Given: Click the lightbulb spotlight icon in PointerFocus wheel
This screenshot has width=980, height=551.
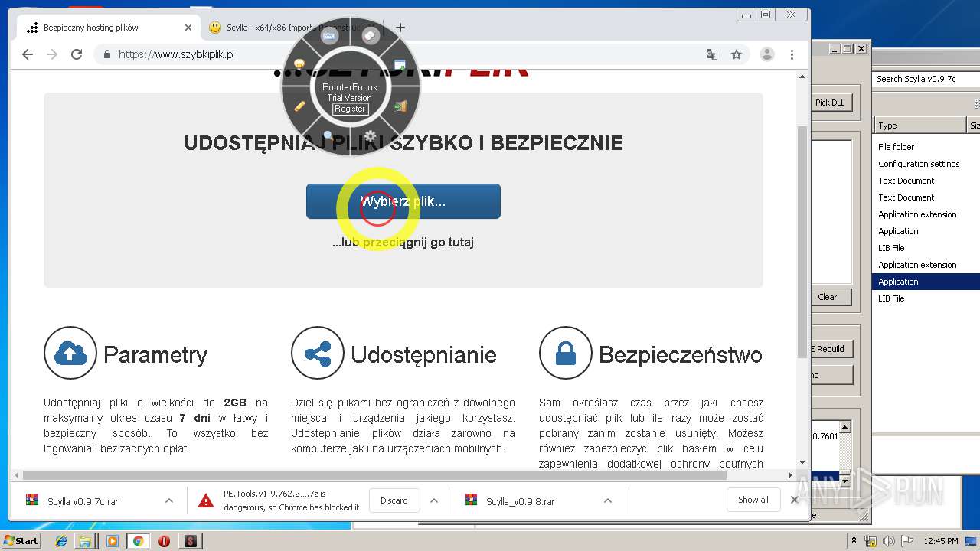Looking at the screenshot, I should click(x=299, y=64).
